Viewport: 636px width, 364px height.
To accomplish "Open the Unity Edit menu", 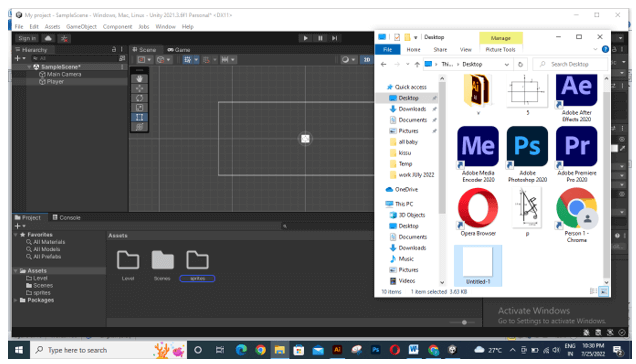I will pyautogui.click(x=34, y=27).
